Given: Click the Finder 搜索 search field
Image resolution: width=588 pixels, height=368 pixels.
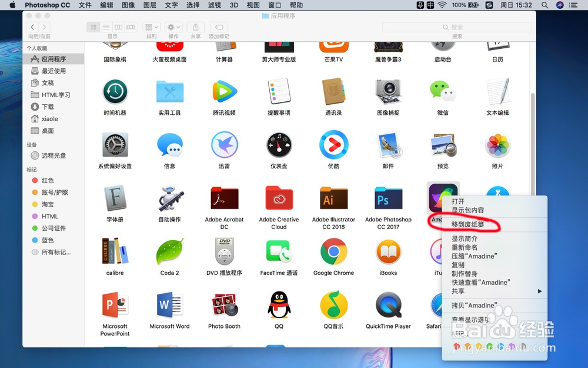Looking at the screenshot, I should [x=457, y=27].
